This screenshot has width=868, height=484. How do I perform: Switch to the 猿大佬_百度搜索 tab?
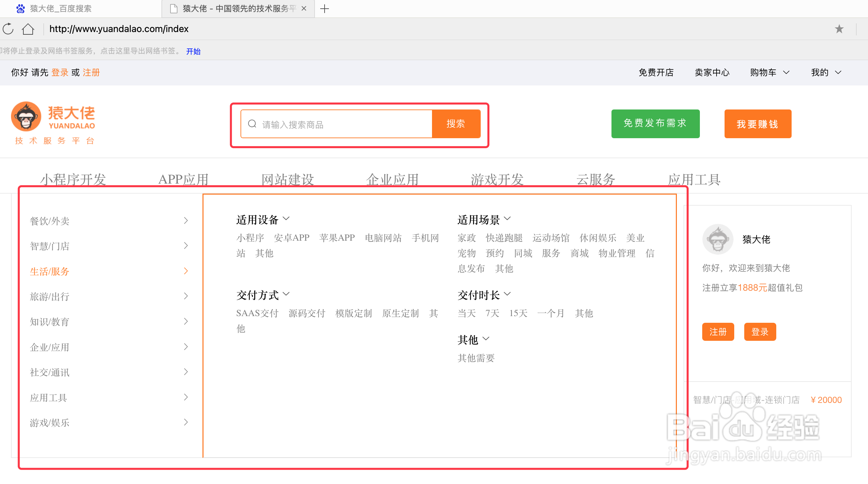click(61, 9)
